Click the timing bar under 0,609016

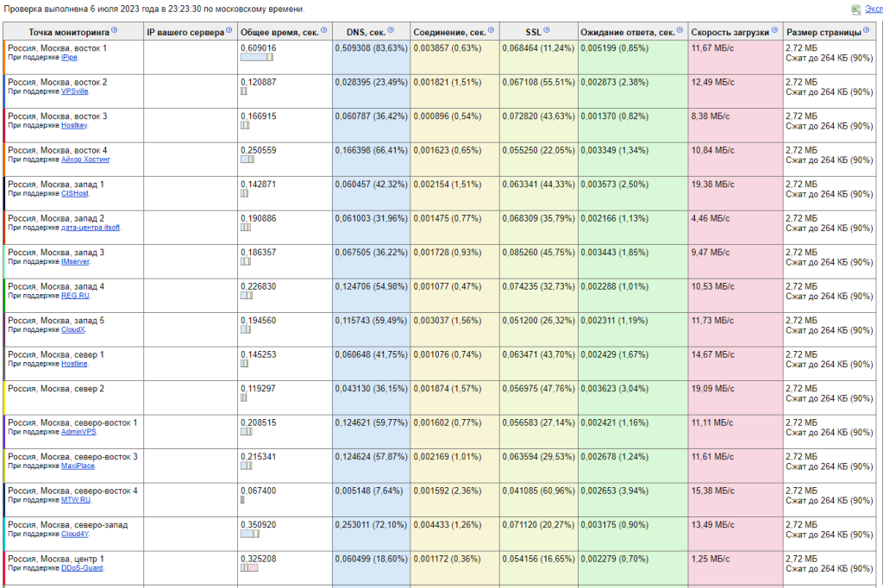click(x=257, y=57)
